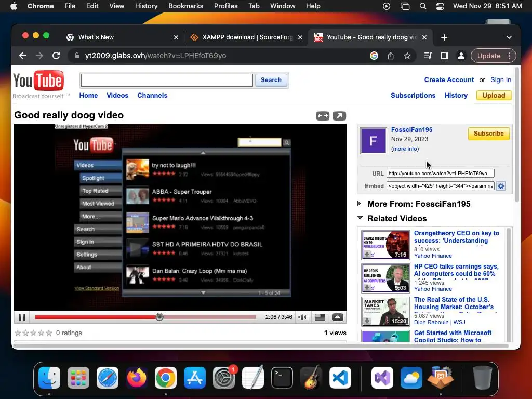The height and width of the screenshot is (399, 532).
Task: Open the History menu in menu bar
Action: tap(146, 6)
